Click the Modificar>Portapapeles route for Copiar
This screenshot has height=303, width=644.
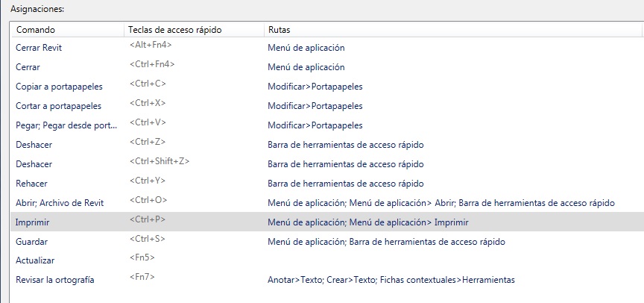(x=315, y=87)
